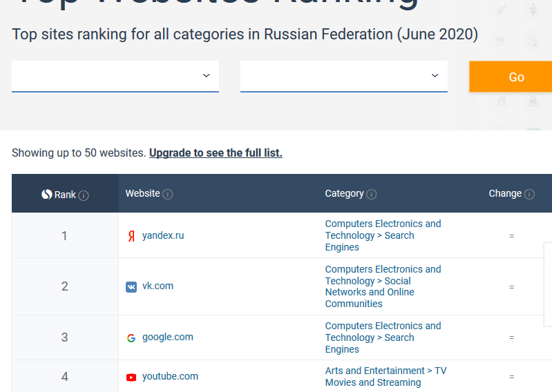
Task: Select rank cell number 3
Action: coord(65,337)
